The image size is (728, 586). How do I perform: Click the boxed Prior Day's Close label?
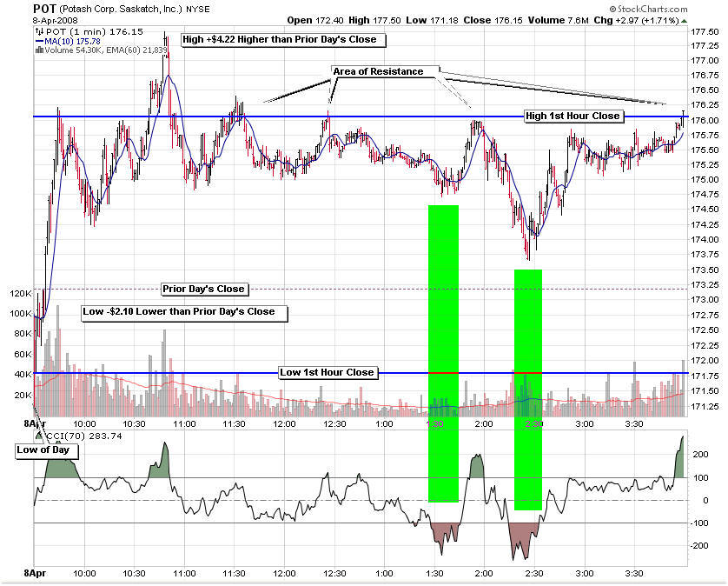coord(204,289)
